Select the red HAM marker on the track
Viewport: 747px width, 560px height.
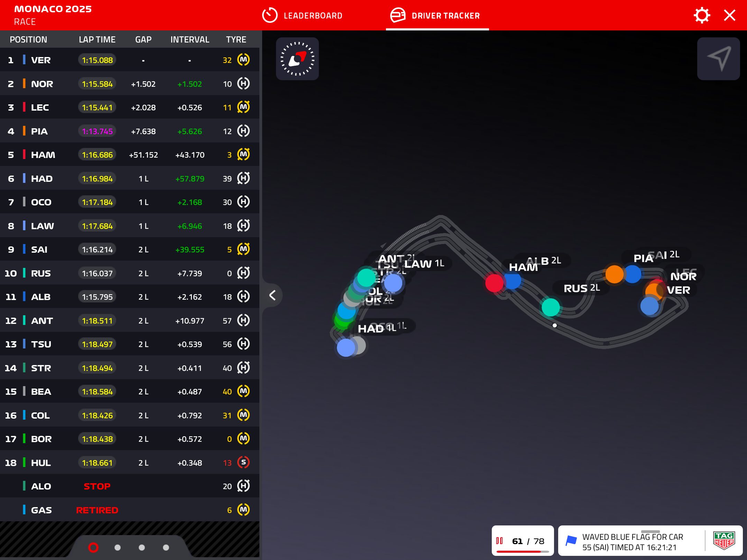point(494,283)
